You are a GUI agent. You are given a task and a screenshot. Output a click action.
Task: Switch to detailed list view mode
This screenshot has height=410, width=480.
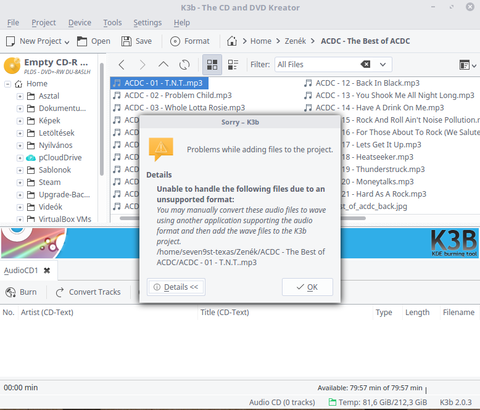(x=233, y=65)
